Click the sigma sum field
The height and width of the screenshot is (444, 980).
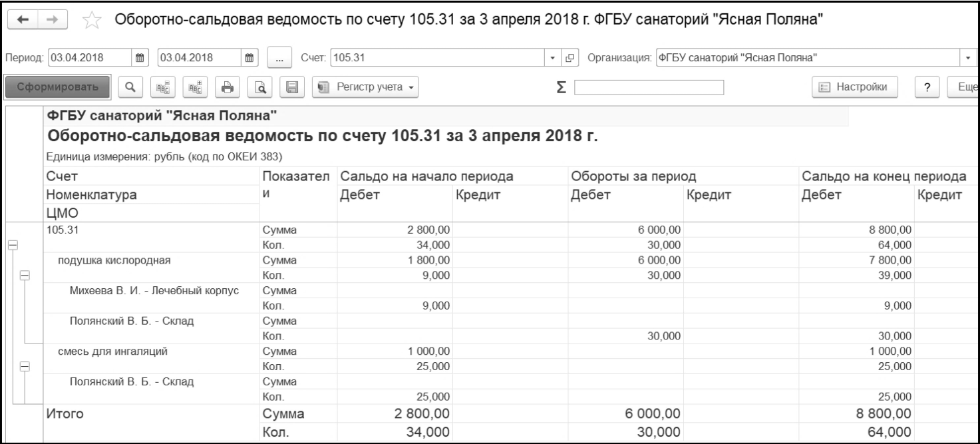(649, 87)
